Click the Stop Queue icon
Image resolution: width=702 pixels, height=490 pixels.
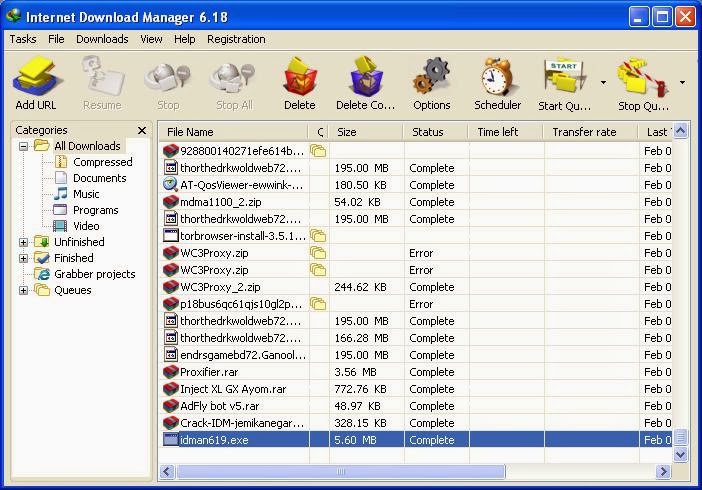pyautogui.click(x=643, y=77)
